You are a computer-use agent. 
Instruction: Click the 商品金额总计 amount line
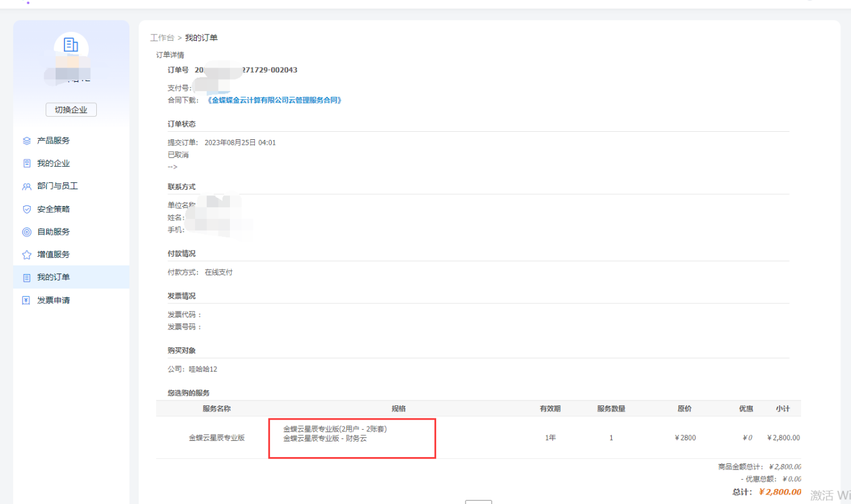(759, 467)
